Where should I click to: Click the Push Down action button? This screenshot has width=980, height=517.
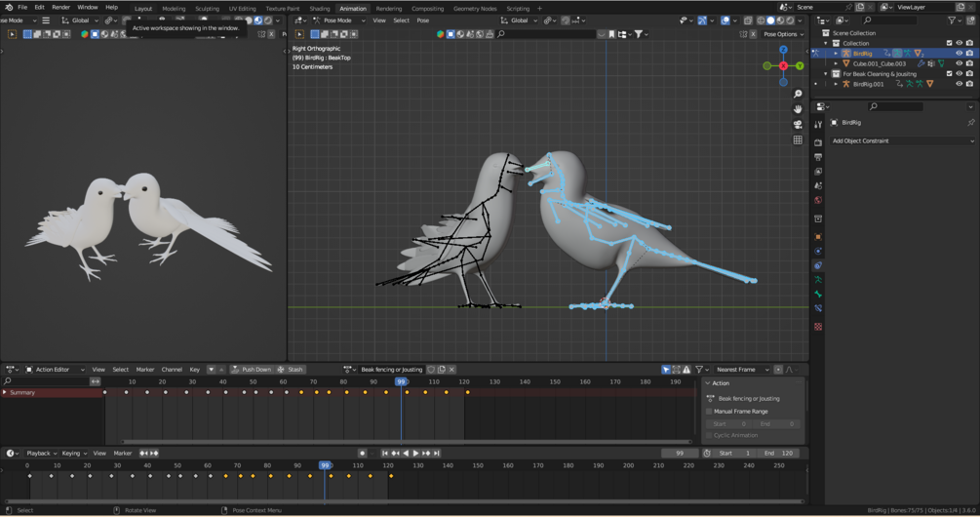pos(252,370)
